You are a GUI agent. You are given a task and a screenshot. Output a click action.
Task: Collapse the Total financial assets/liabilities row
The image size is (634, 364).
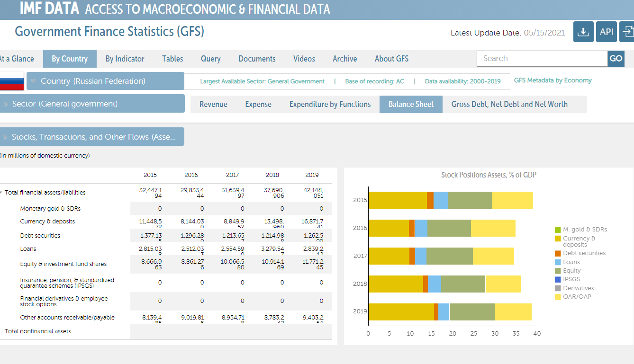[x=1, y=193]
